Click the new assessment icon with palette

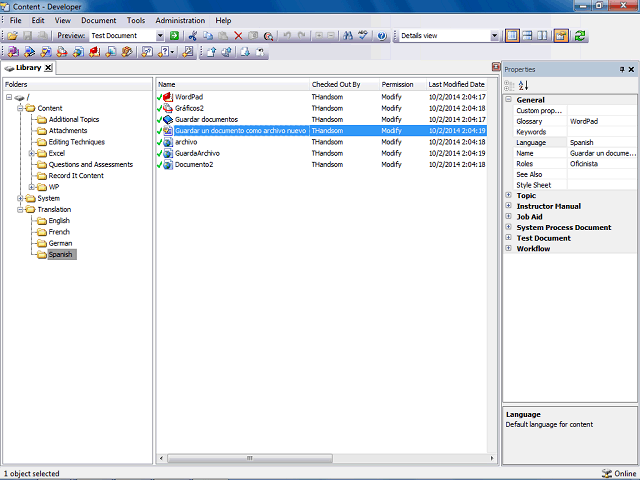(x=127, y=52)
